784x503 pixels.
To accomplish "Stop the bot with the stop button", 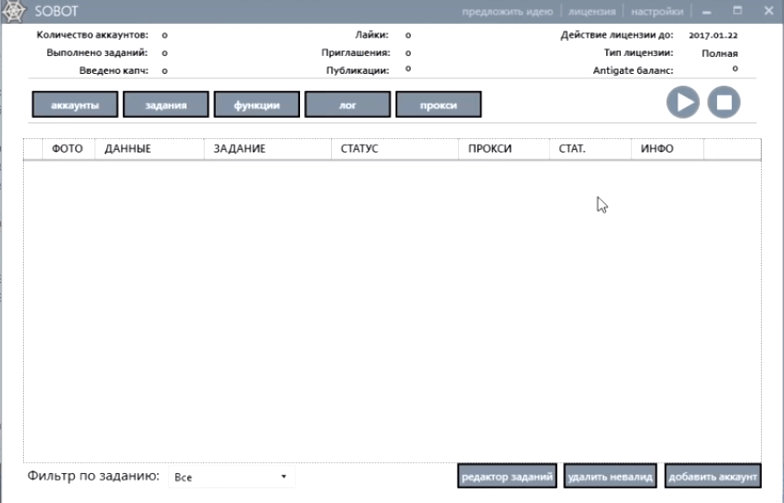I will pyautogui.click(x=724, y=103).
